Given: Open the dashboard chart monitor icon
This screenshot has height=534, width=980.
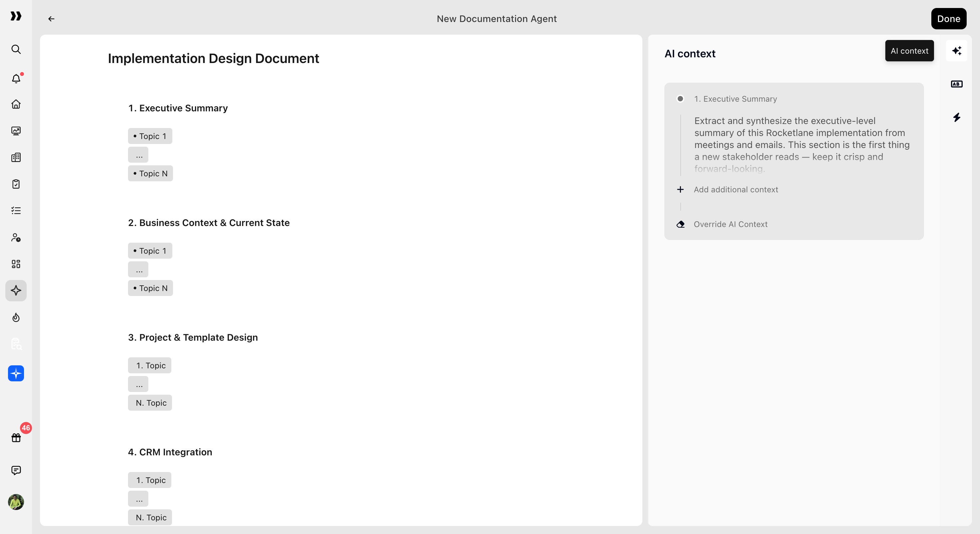Looking at the screenshot, I should point(16,131).
